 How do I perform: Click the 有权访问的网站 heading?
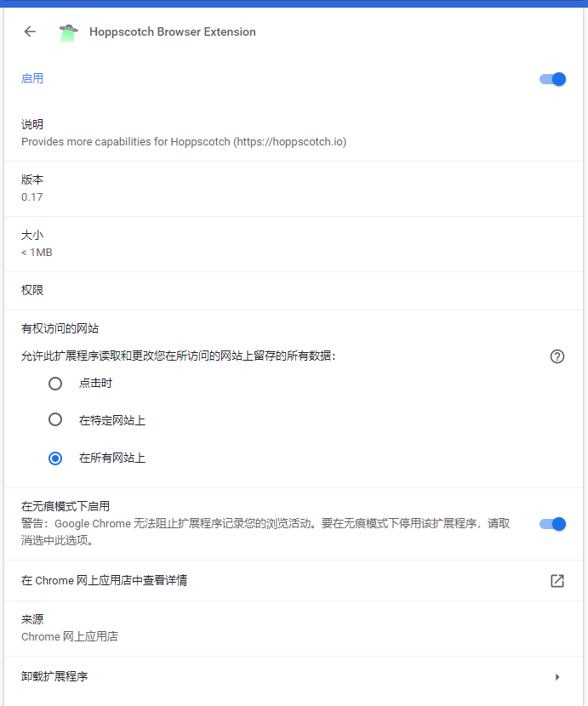pos(60,328)
